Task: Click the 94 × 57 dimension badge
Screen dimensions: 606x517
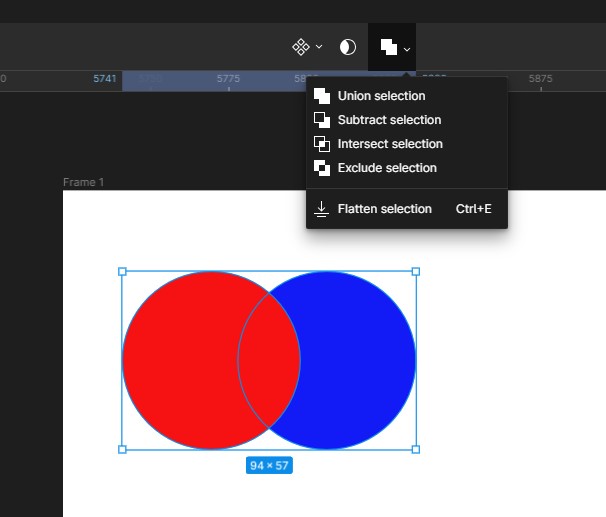Action: tap(269, 466)
